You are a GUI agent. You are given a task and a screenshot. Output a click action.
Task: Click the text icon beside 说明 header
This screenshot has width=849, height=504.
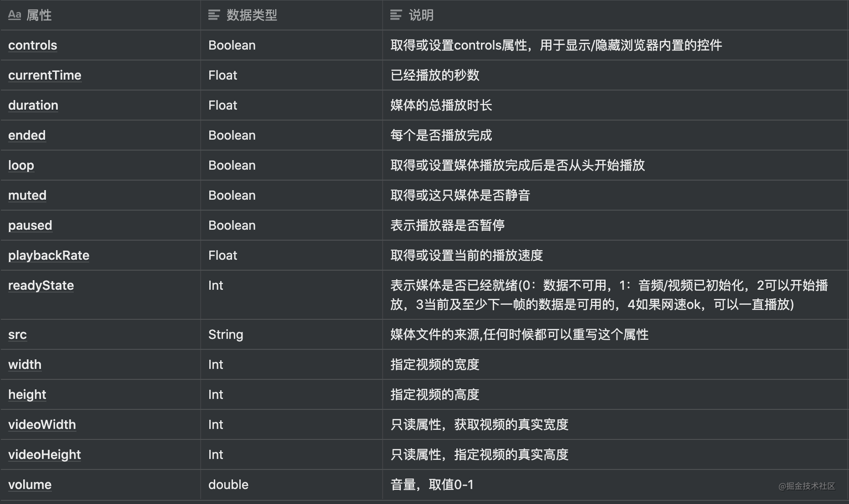coord(396,15)
